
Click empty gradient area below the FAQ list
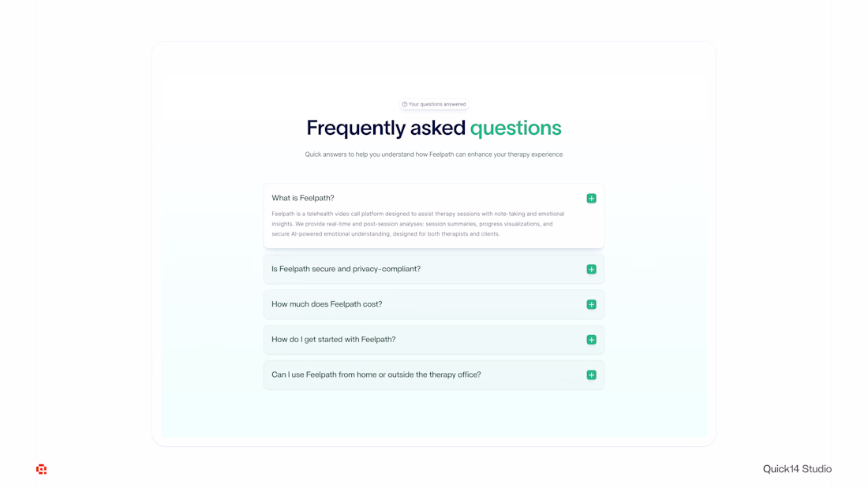click(x=434, y=414)
